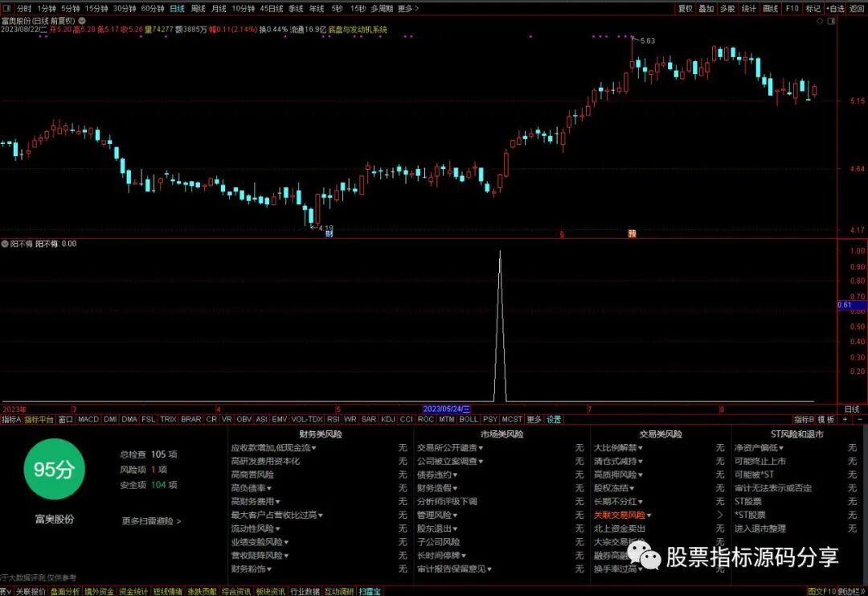Click the 窗口 button in indicator bar
868x596 pixels.
65,419
